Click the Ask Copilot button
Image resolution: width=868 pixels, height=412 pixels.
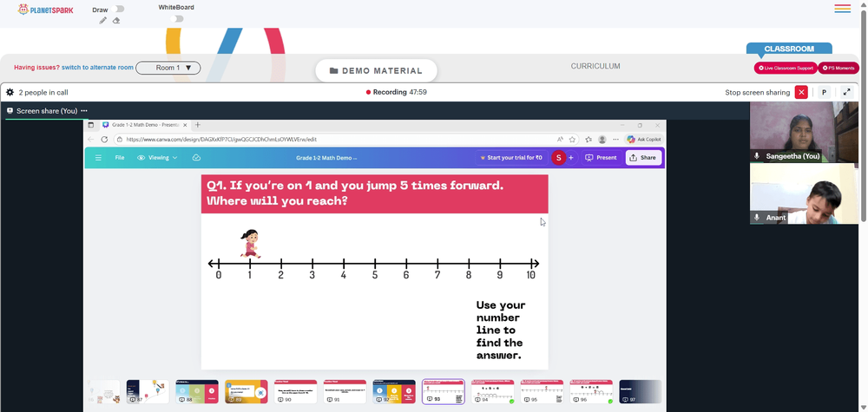click(x=642, y=140)
